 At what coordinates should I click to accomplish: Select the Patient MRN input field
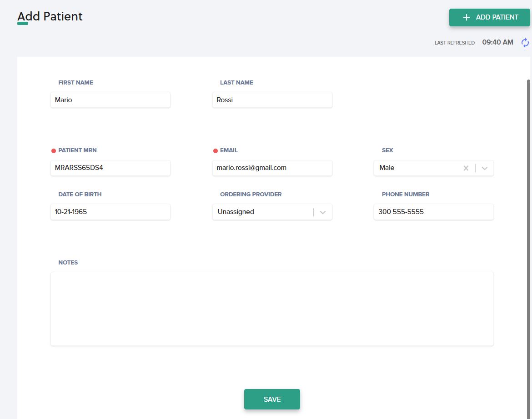tap(110, 168)
